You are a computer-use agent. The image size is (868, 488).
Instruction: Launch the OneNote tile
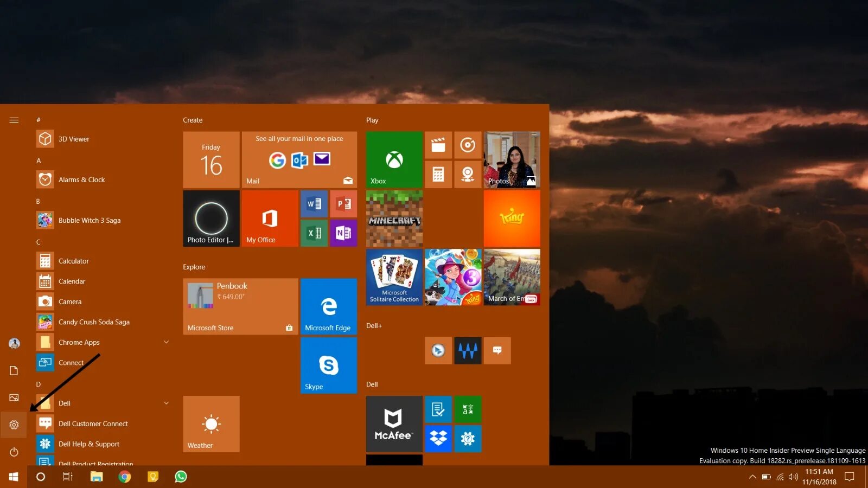343,233
